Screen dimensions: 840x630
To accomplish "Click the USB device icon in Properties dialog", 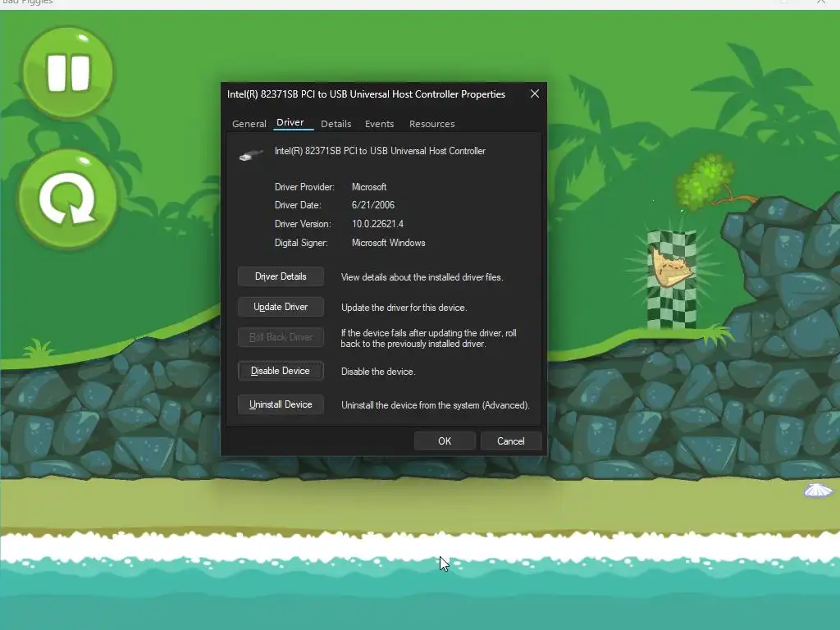I will pos(251,156).
